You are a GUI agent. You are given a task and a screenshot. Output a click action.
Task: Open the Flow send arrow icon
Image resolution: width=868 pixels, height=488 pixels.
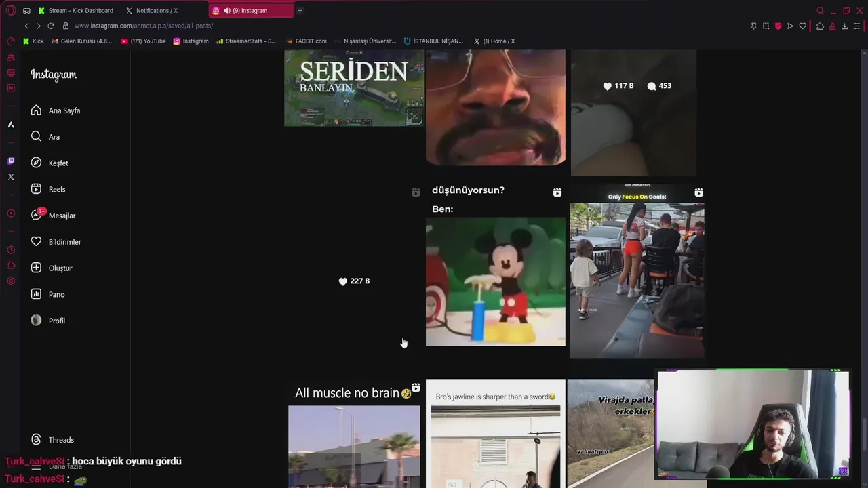790,26
